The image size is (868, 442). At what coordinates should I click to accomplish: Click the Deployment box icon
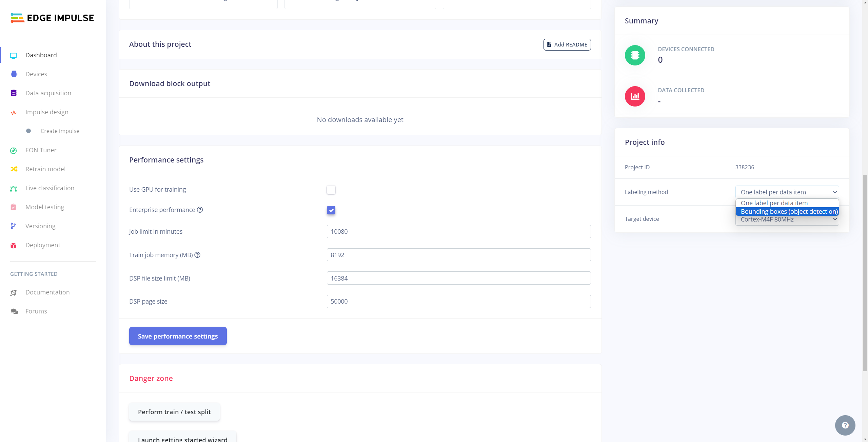click(14, 245)
